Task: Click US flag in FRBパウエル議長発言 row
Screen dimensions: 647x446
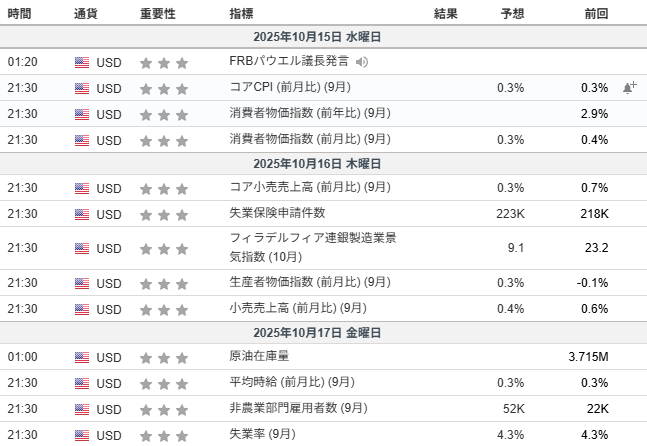Action: 82,62
